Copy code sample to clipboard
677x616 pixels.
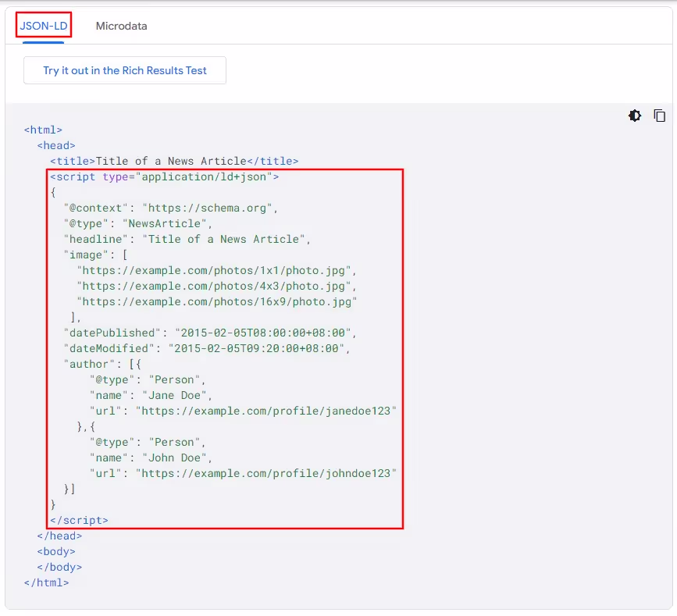[659, 116]
